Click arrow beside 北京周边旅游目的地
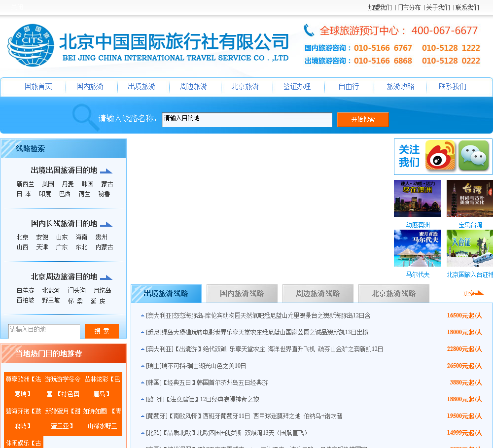The image size is (493, 448). pyautogui.click(x=106, y=277)
